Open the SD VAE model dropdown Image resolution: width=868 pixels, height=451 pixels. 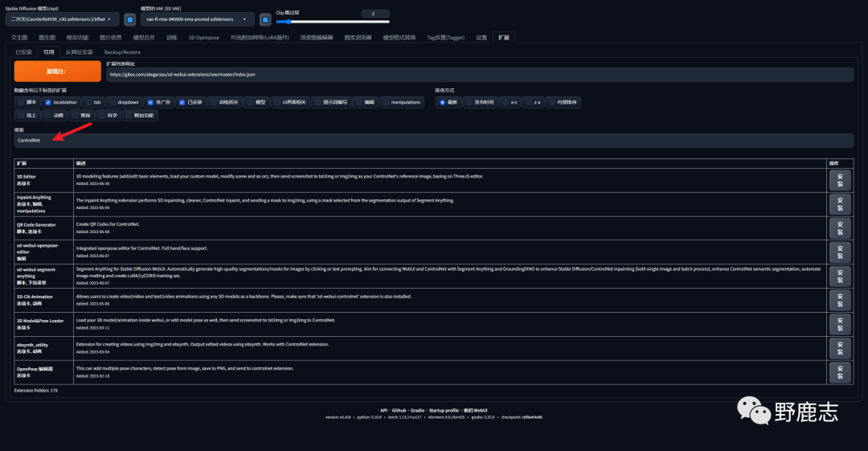197,19
